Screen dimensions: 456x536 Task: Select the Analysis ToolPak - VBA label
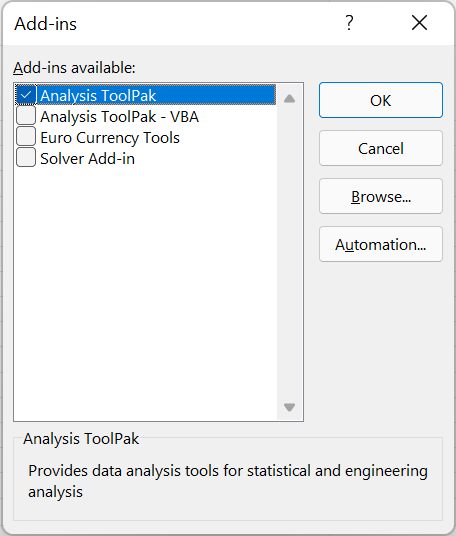point(119,117)
